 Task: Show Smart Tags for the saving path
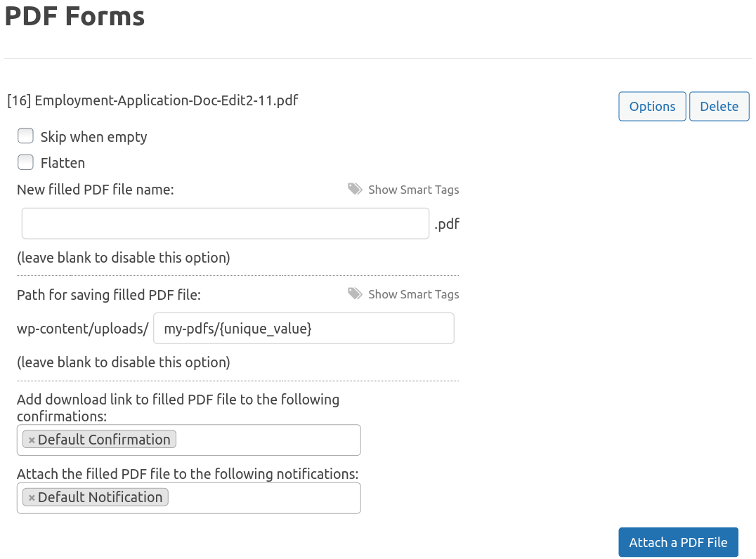tap(413, 294)
